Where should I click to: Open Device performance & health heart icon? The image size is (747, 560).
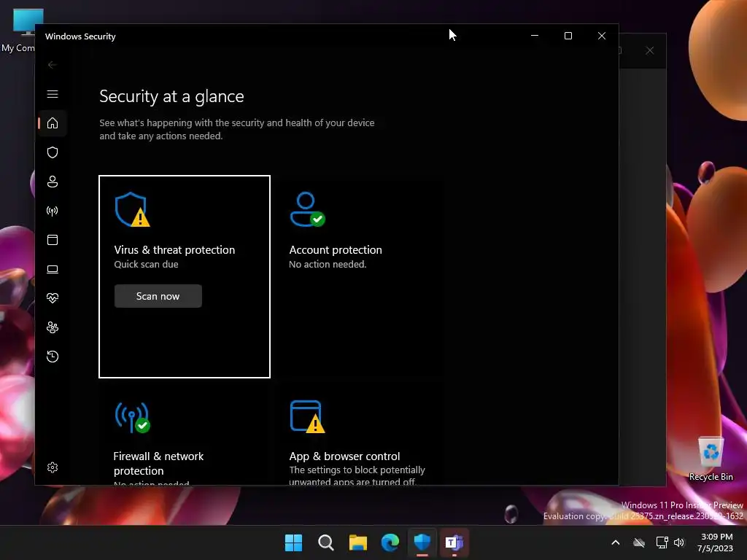pyautogui.click(x=53, y=298)
